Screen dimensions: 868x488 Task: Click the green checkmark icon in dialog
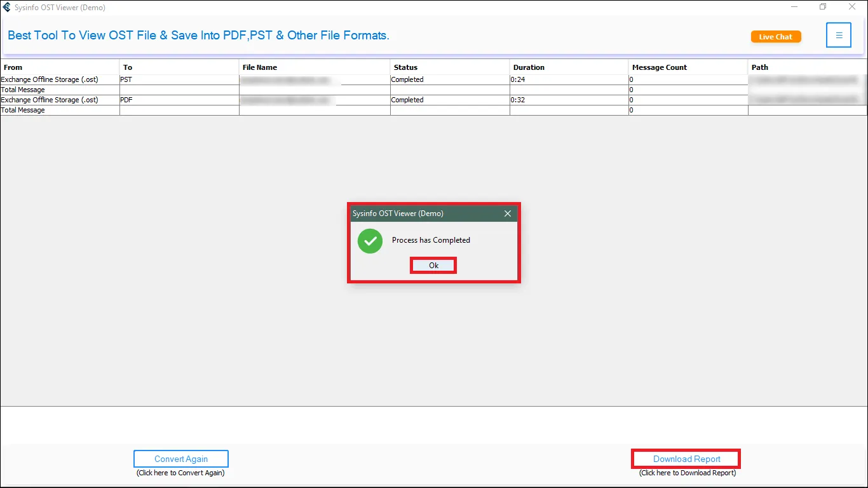point(370,241)
